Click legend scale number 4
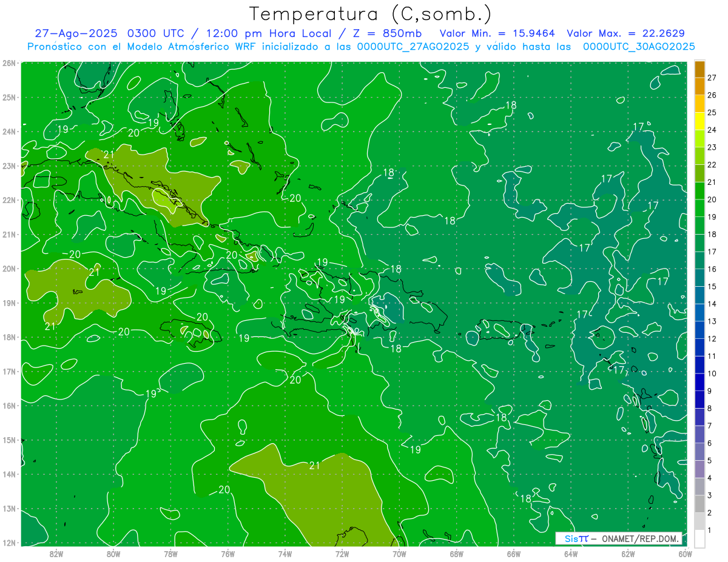 710,478
